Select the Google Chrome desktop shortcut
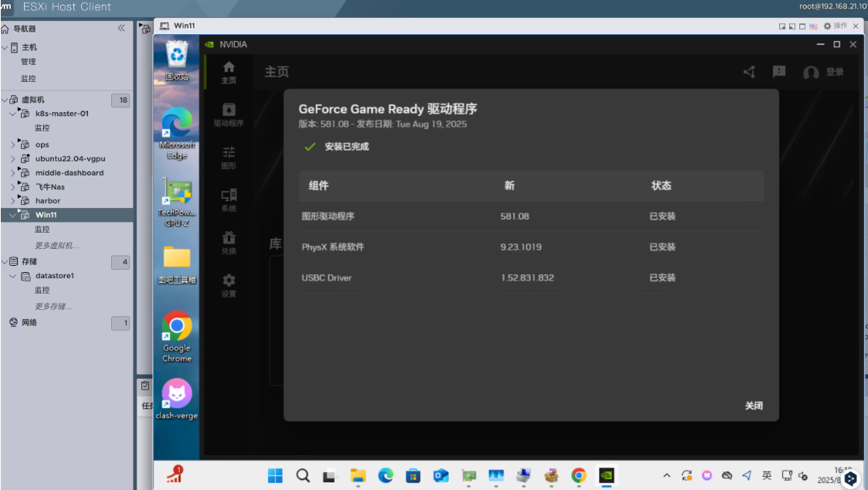 click(x=177, y=336)
